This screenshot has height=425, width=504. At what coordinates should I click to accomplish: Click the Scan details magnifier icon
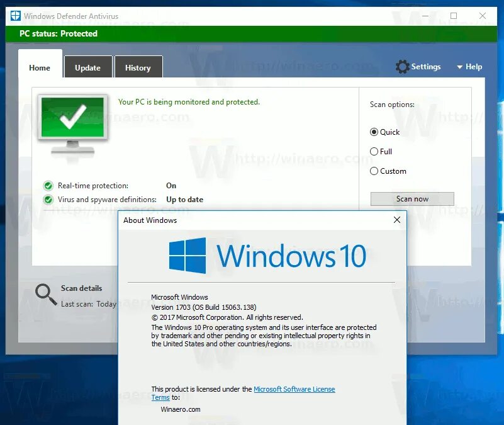[x=46, y=295]
